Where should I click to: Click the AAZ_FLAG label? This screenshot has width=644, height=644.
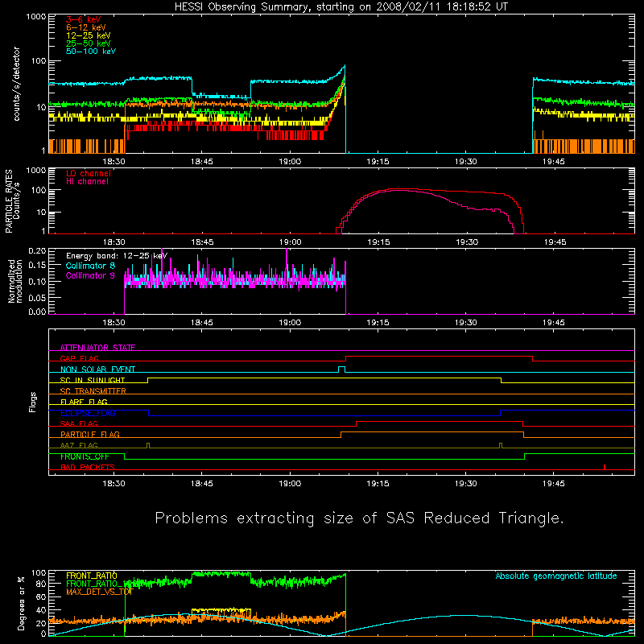[79, 445]
